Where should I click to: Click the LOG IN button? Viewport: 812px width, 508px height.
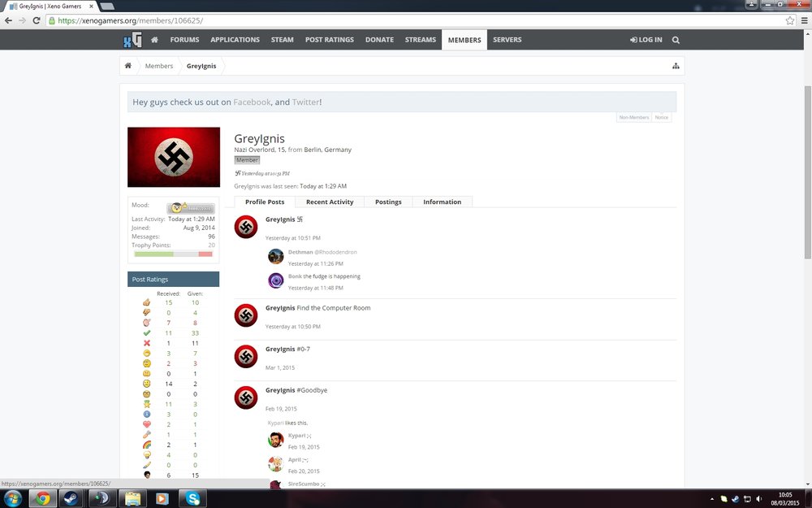[646, 40]
